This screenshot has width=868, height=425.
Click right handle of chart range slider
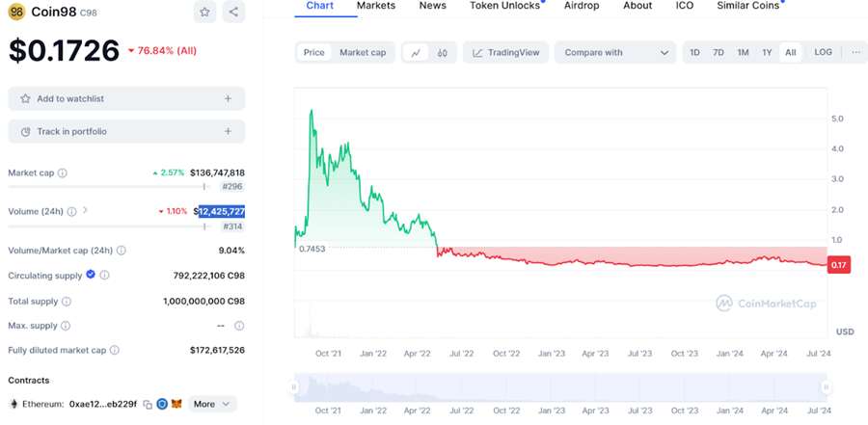click(x=827, y=387)
